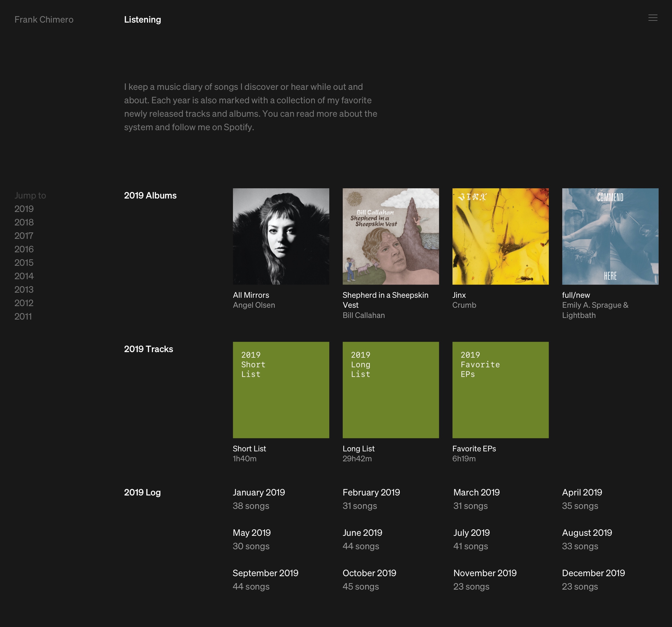The width and height of the screenshot is (672, 627).
Task: Click the All Mirrors title link
Action: point(251,295)
